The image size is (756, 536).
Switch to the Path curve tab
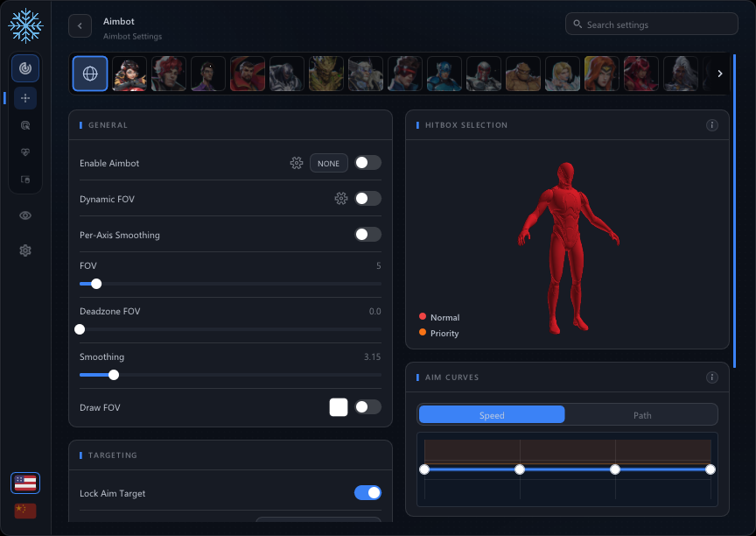click(641, 415)
